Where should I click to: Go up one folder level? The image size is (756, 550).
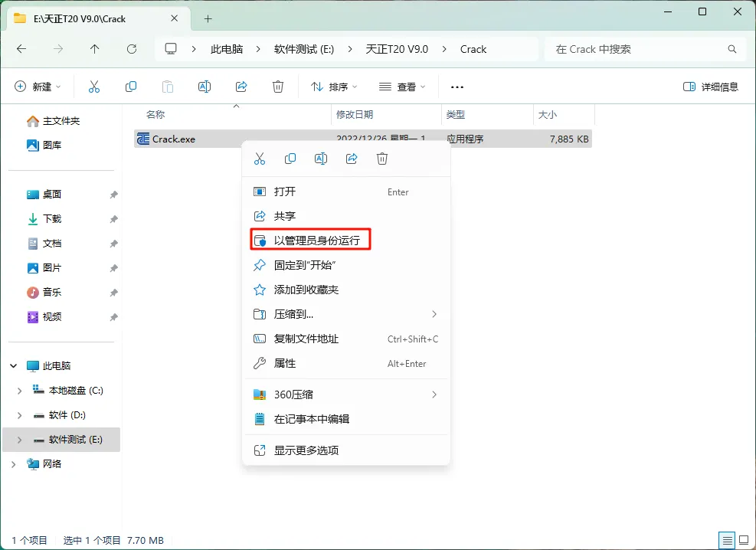pos(94,49)
